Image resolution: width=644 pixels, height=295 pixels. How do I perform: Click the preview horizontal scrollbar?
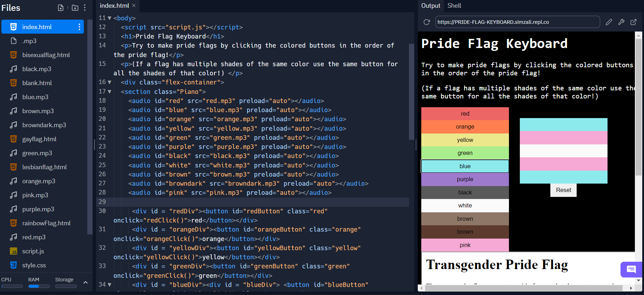coord(524,288)
